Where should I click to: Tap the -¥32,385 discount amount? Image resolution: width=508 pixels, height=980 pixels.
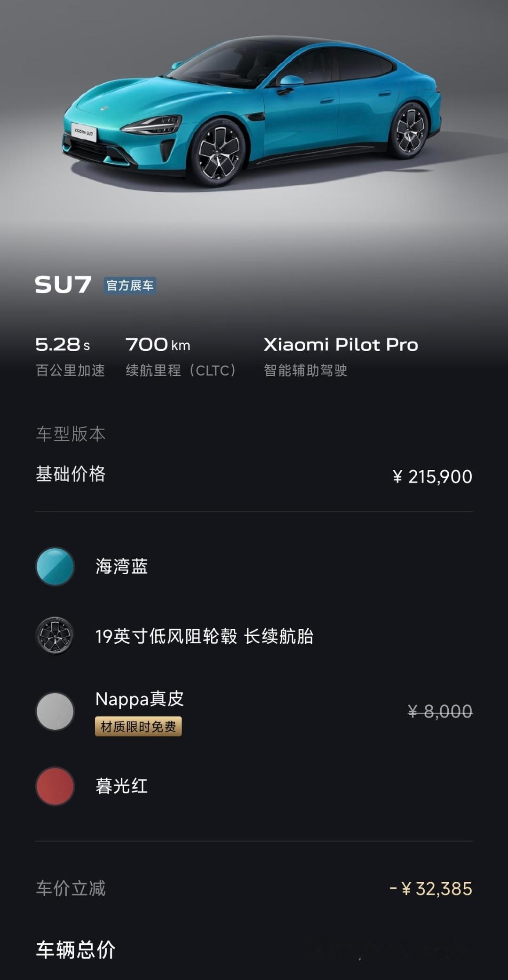tap(431, 889)
